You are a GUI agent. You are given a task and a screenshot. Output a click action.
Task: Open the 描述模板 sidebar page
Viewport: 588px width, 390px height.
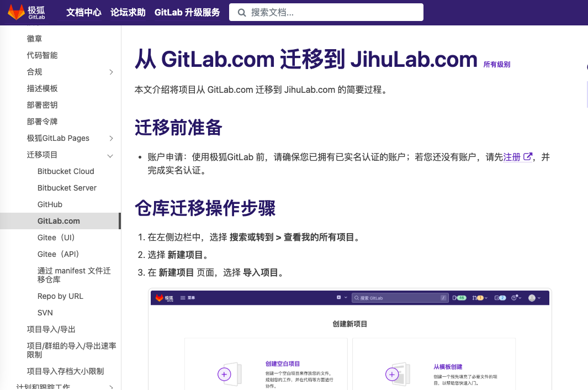pos(42,88)
